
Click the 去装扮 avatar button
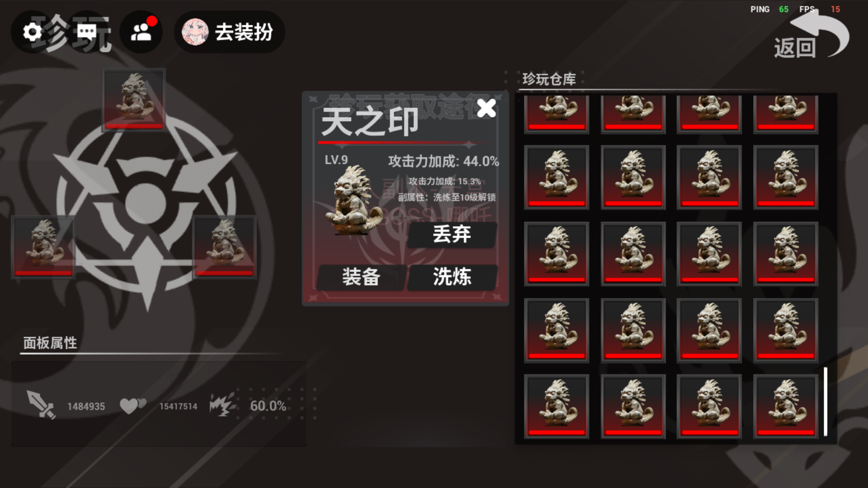[x=230, y=32]
